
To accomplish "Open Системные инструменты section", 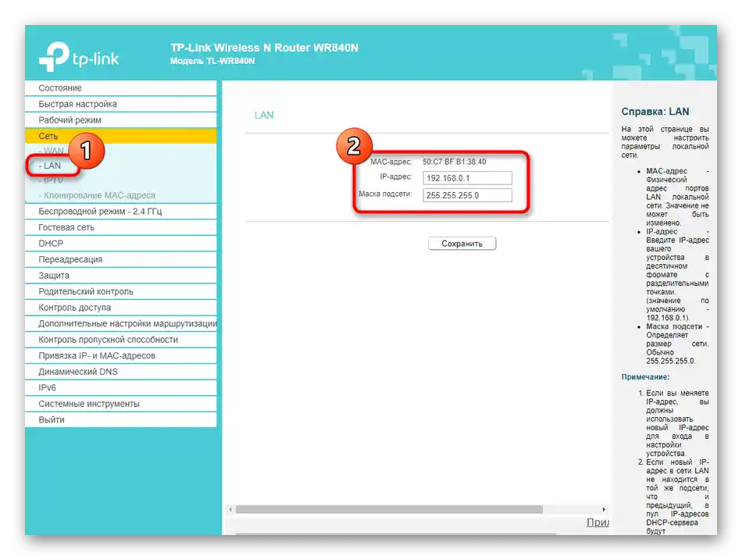I will [121, 404].
